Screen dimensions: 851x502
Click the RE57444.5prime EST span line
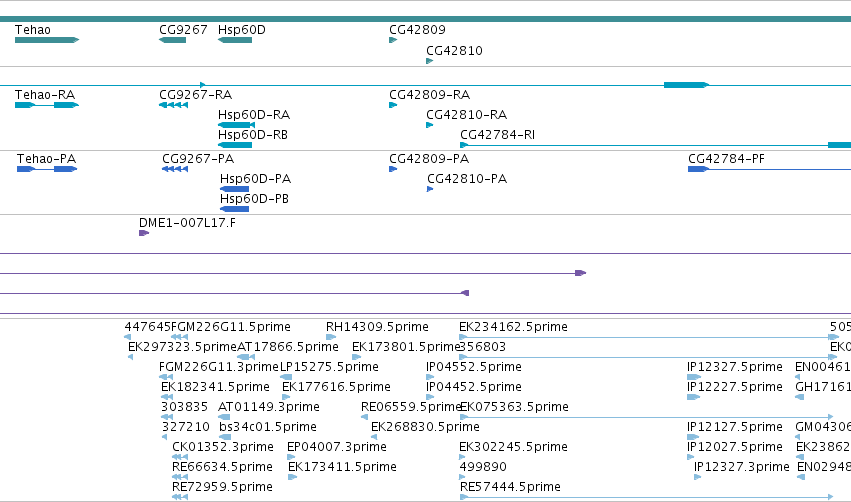646,497
